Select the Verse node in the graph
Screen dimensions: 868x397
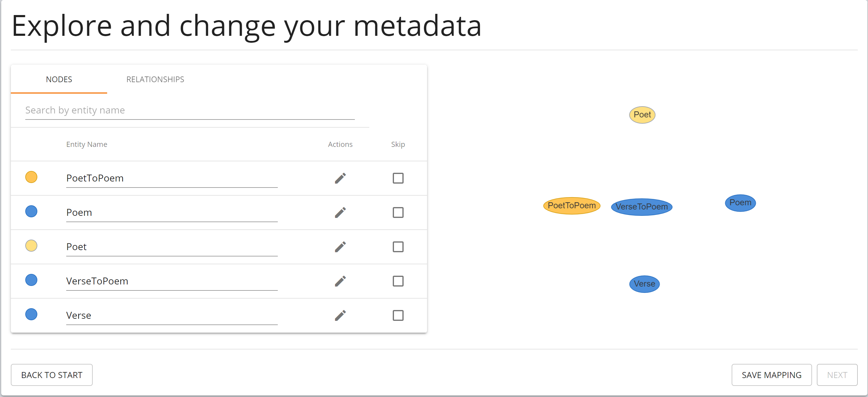coord(644,284)
